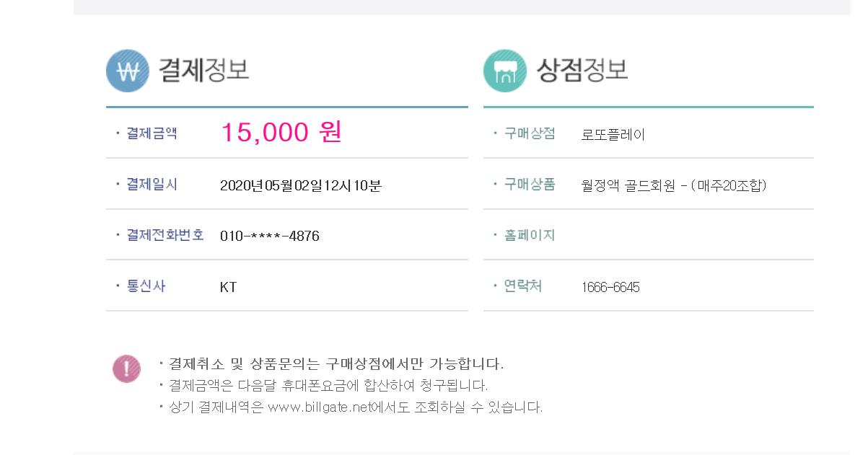Click the 구매상품 label
Screen dimensions: 868x455
tap(530, 185)
